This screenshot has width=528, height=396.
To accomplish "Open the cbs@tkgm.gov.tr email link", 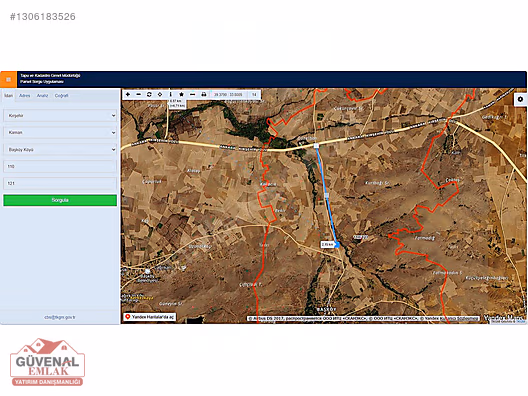I will [x=60, y=317].
